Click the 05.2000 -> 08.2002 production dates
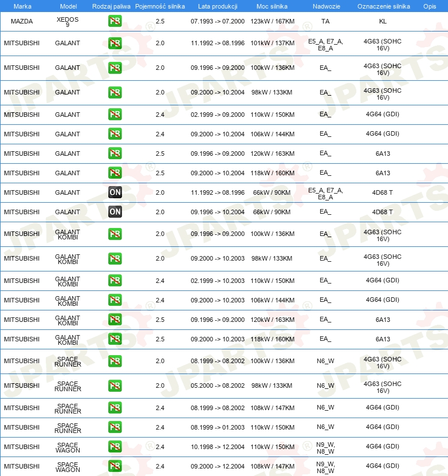This screenshot has height=476, width=448. (x=218, y=386)
